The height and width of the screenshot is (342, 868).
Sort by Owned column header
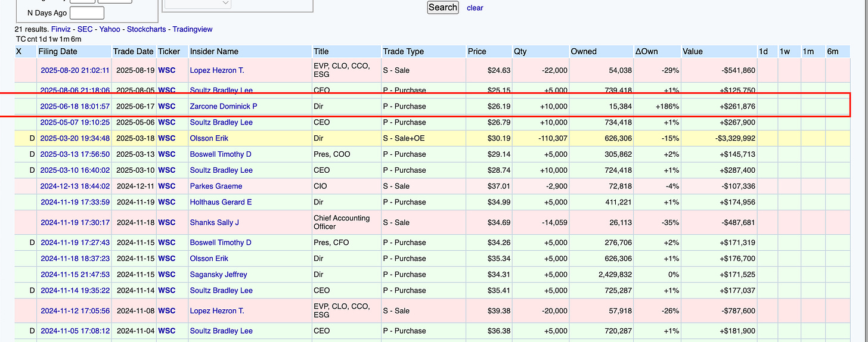tap(584, 51)
